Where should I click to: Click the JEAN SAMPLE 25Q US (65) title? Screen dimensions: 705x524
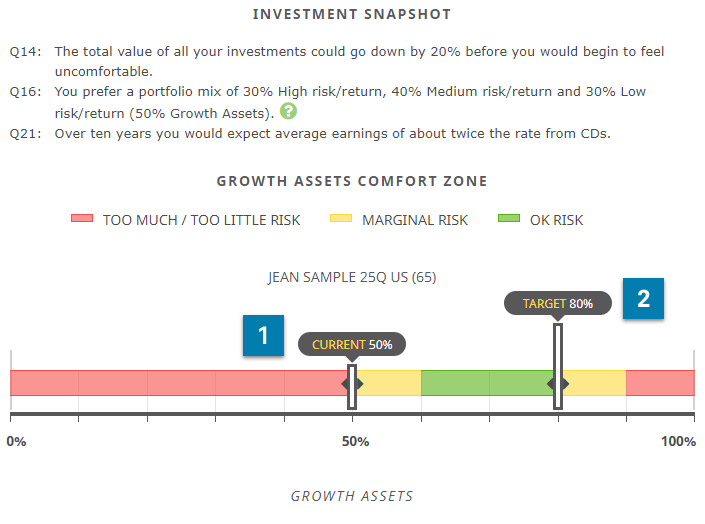point(352,277)
